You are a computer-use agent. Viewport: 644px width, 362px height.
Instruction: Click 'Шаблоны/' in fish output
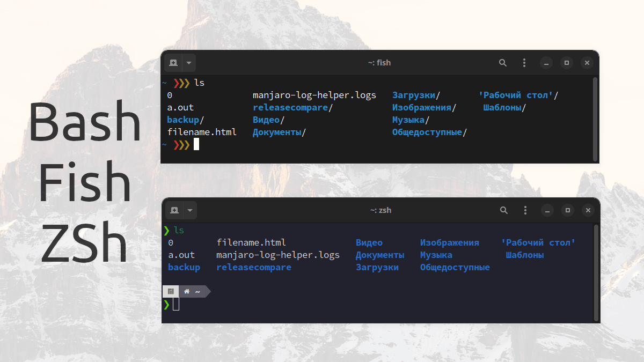(x=505, y=108)
